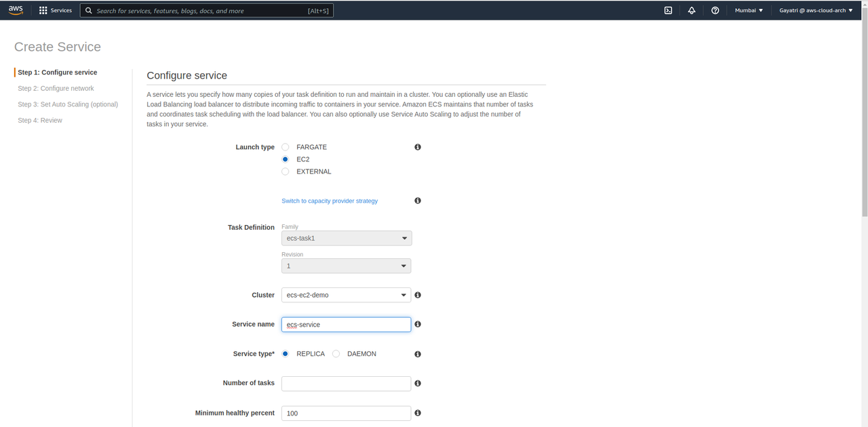Show info icon for Minimum healthy percent

pos(418,413)
